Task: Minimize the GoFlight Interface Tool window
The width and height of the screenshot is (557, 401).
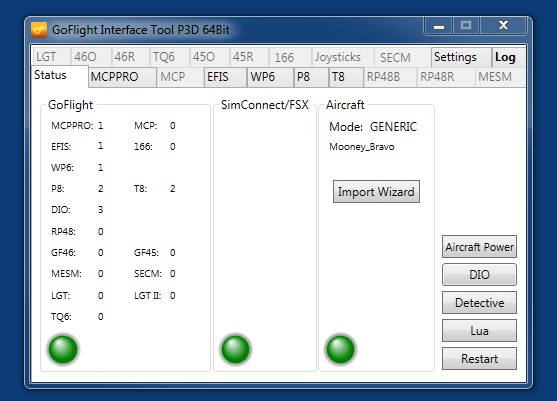Action: pos(439,26)
